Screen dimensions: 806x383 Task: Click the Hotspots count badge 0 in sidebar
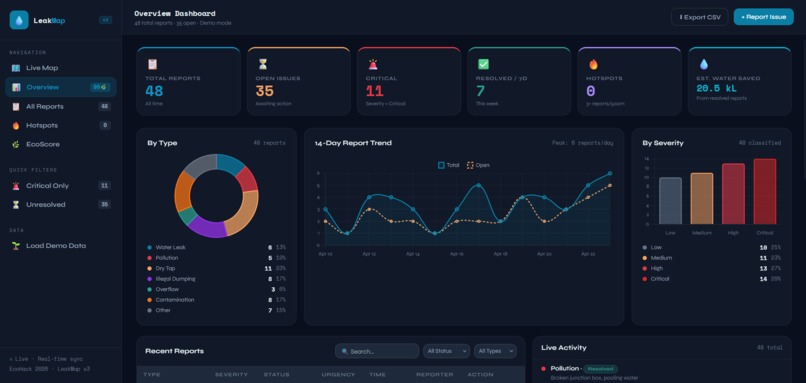(105, 125)
